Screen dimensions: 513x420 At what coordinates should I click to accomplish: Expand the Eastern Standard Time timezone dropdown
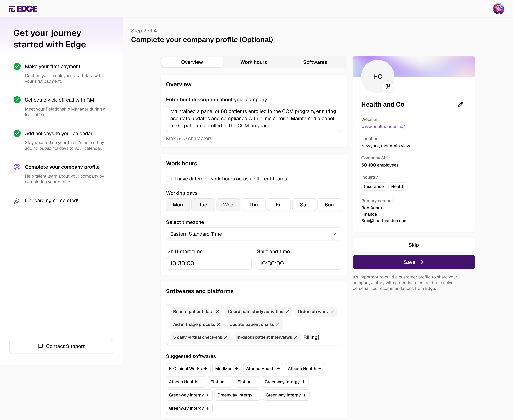253,234
